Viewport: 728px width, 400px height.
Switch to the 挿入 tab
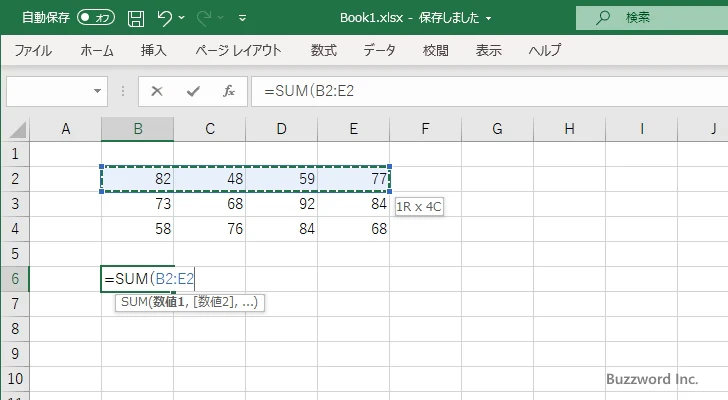[154, 50]
